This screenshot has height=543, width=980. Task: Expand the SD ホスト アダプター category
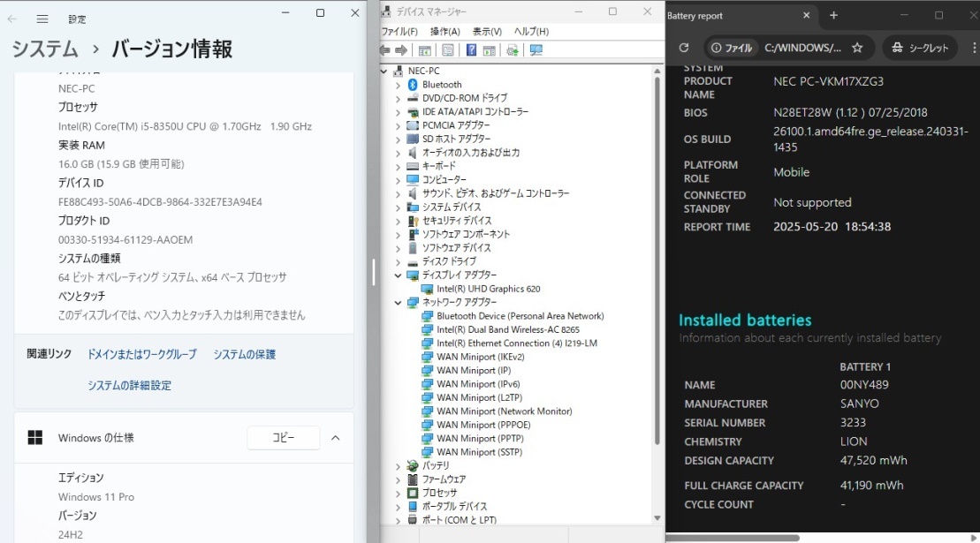tap(399, 140)
